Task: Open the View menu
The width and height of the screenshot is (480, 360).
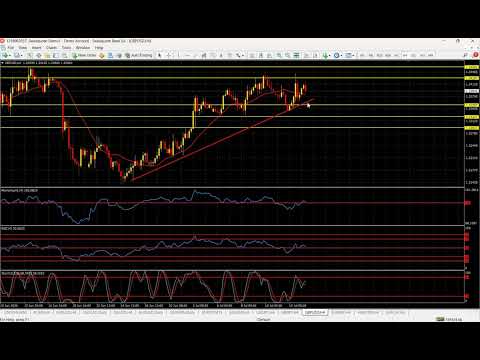Action: (x=22, y=48)
